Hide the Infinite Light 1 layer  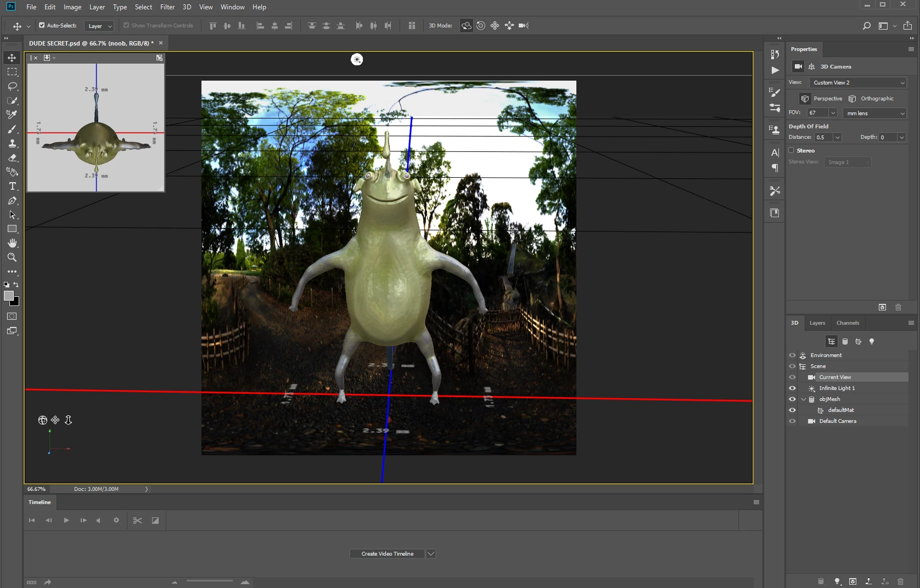(792, 388)
